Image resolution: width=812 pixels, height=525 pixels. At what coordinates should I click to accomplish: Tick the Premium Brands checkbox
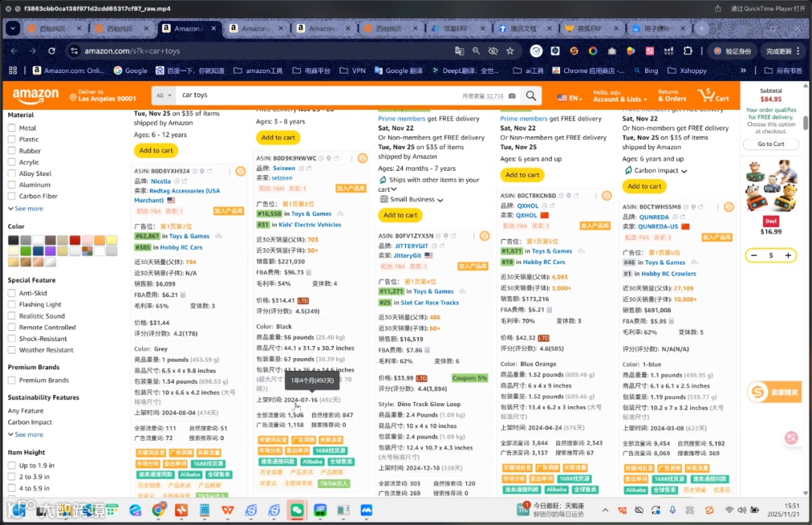(11, 380)
